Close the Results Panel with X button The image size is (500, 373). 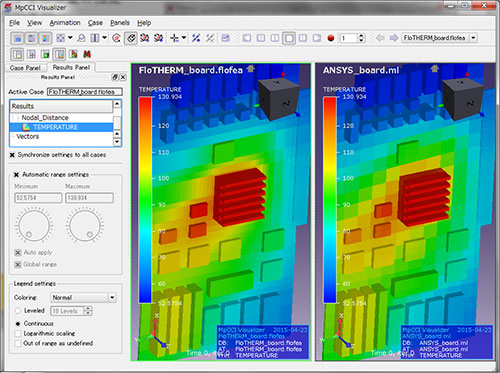[123, 77]
